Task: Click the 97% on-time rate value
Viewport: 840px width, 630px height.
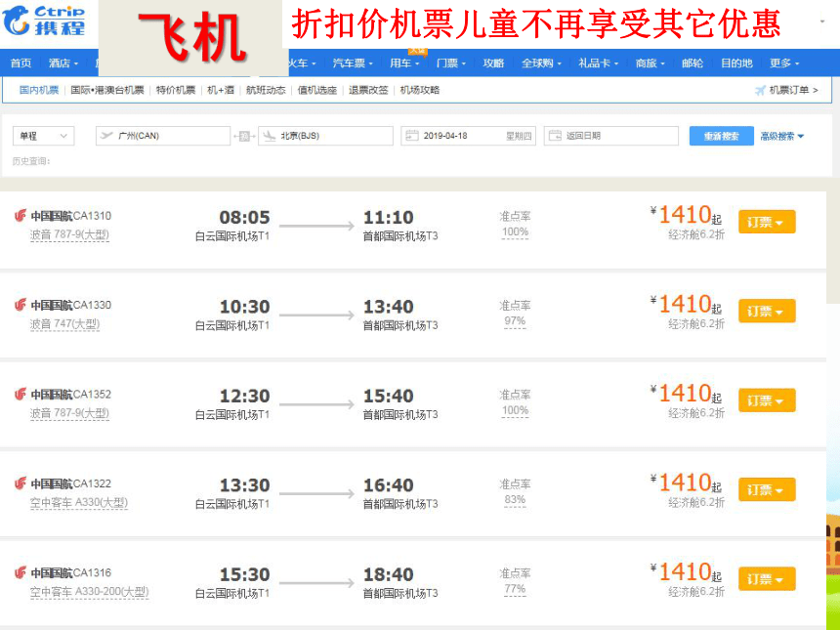Action: pos(515,321)
